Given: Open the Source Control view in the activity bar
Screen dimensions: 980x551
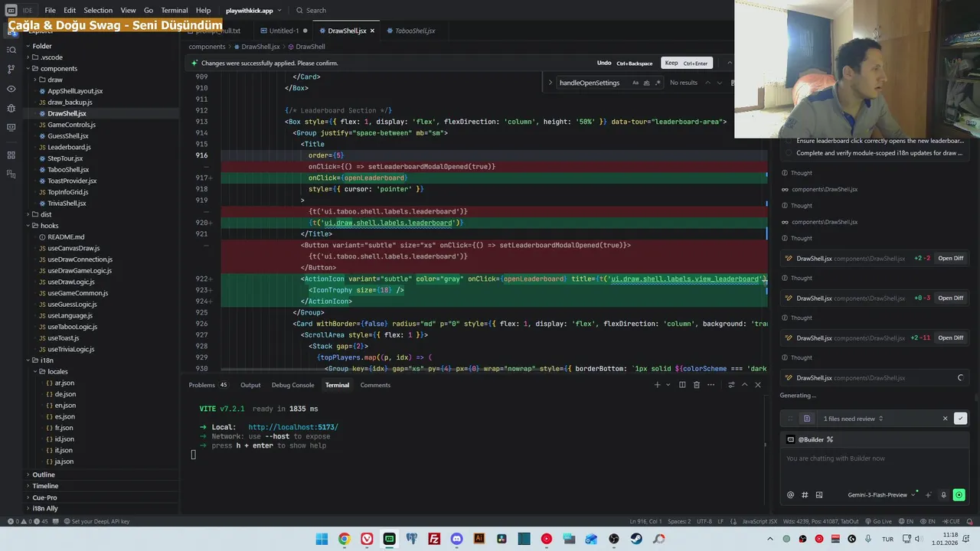Looking at the screenshot, I should tap(11, 69).
